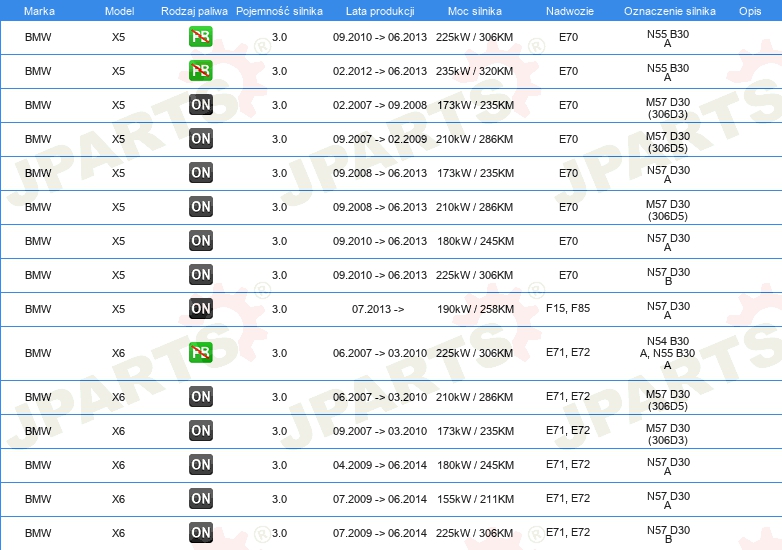Click the Rodzaj paliwa column header
This screenshot has width=782, height=550.
click(194, 11)
